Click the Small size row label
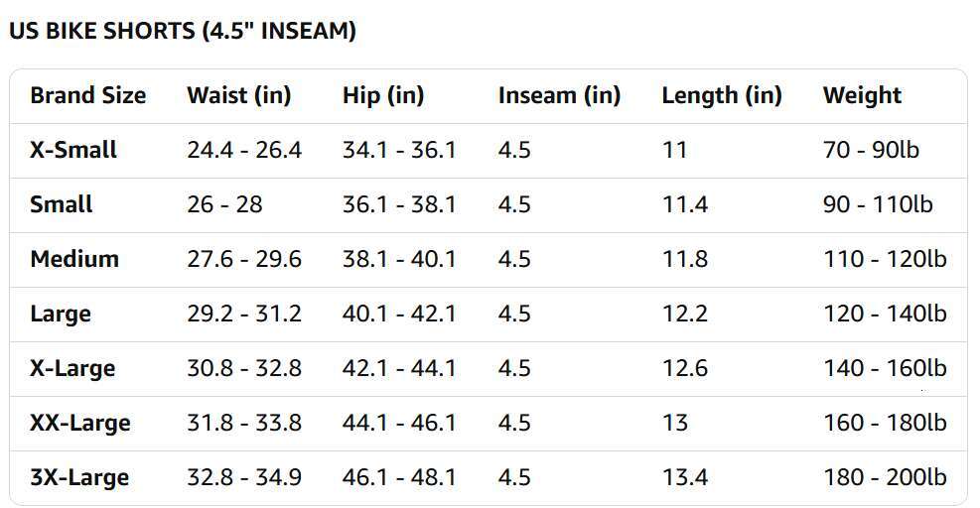The image size is (980, 508). (62, 205)
